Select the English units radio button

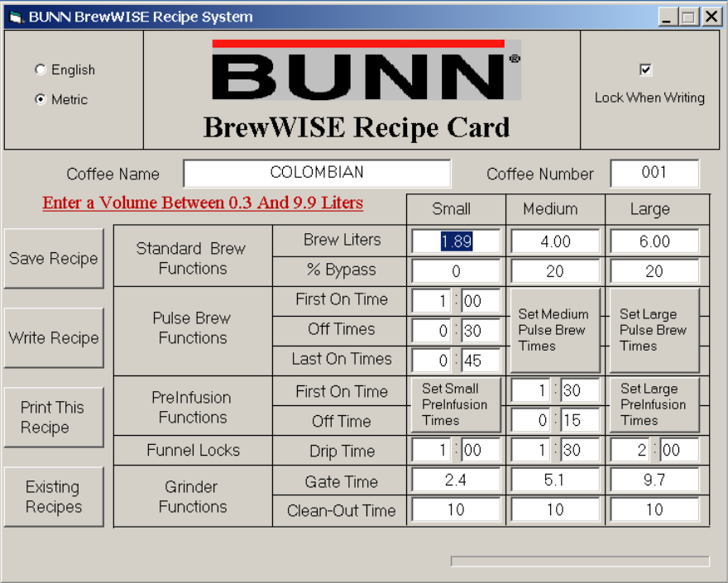click(41, 69)
